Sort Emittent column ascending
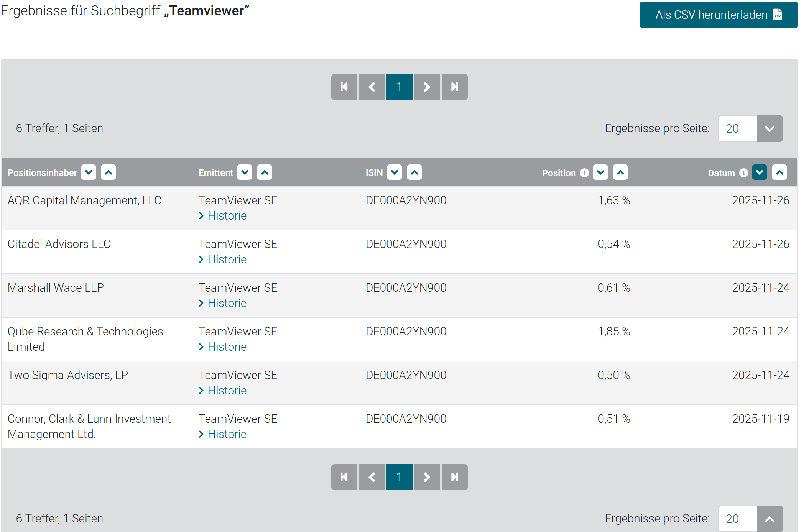Viewport: 804px width, 532px height. click(x=265, y=172)
